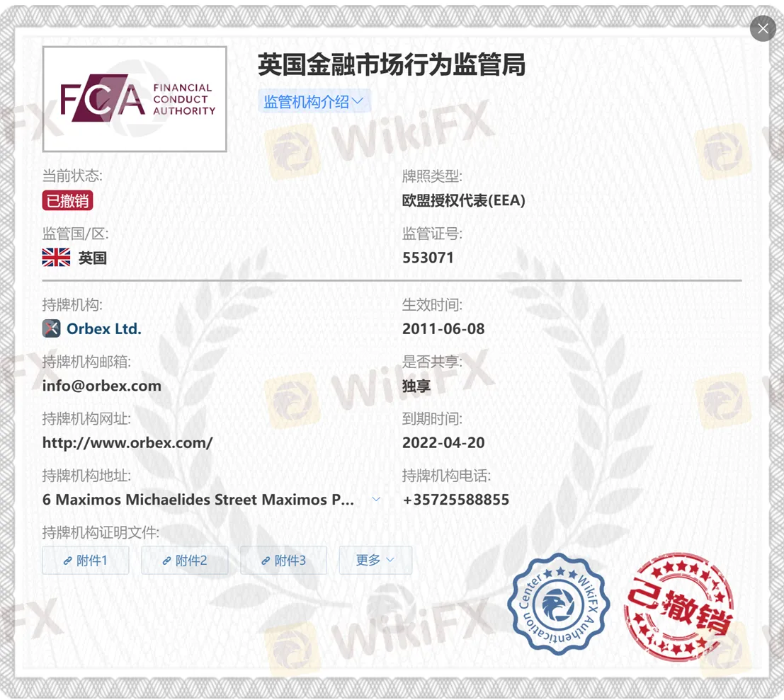Select the license type 欧盟授权代表(EEA)
The image size is (784, 700).
point(463,201)
